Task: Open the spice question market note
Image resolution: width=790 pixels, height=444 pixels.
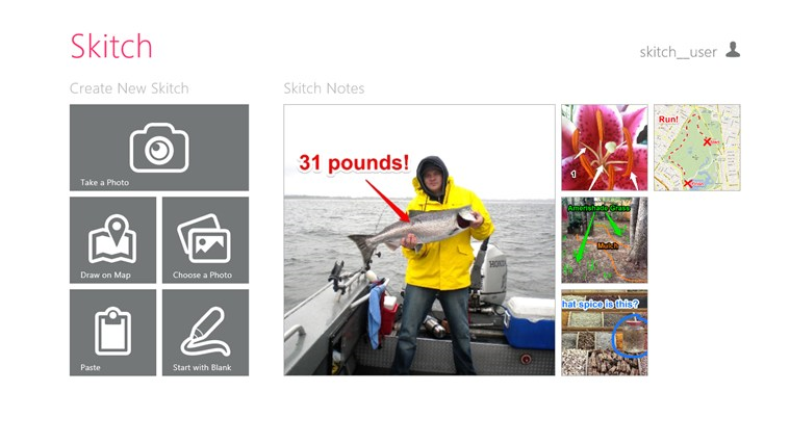Action: (x=604, y=333)
